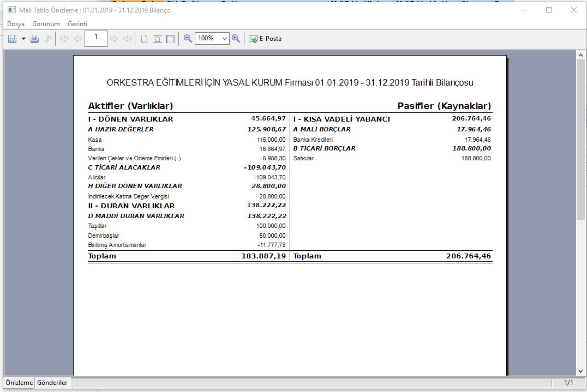Go to the next page arrow

pos(114,39)
